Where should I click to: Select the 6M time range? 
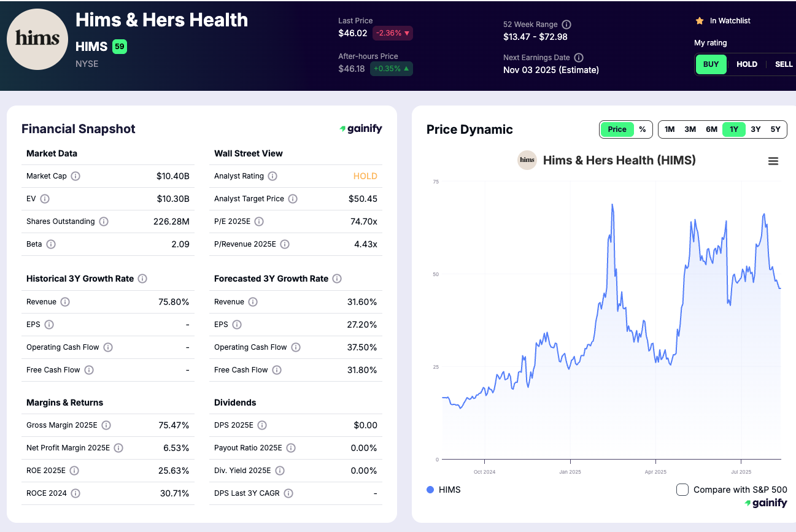tap(711, 129)
